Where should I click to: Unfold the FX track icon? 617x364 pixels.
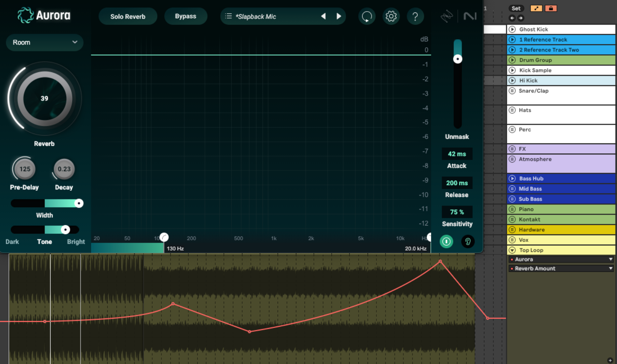512,149
